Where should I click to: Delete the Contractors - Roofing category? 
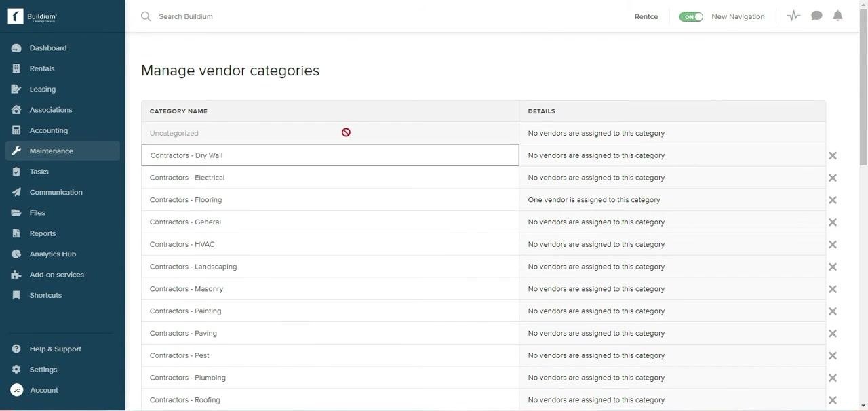(833, 400)
